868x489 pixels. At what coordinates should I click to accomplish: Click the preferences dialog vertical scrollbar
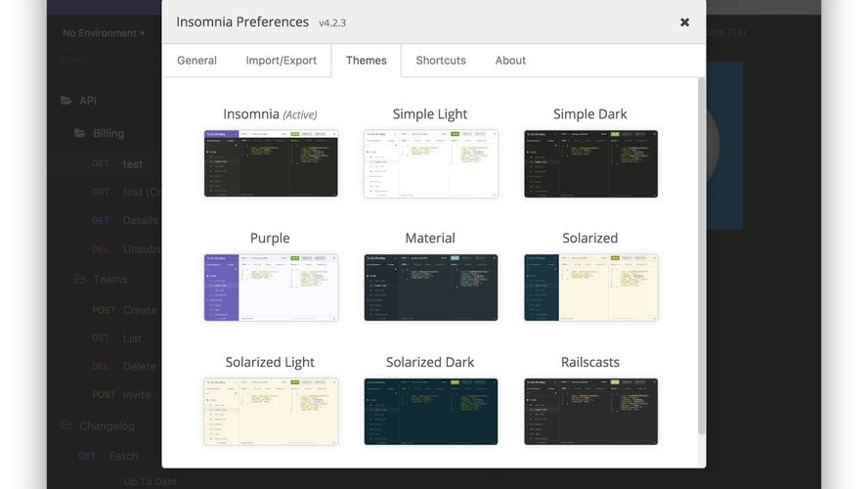[700, 254]
